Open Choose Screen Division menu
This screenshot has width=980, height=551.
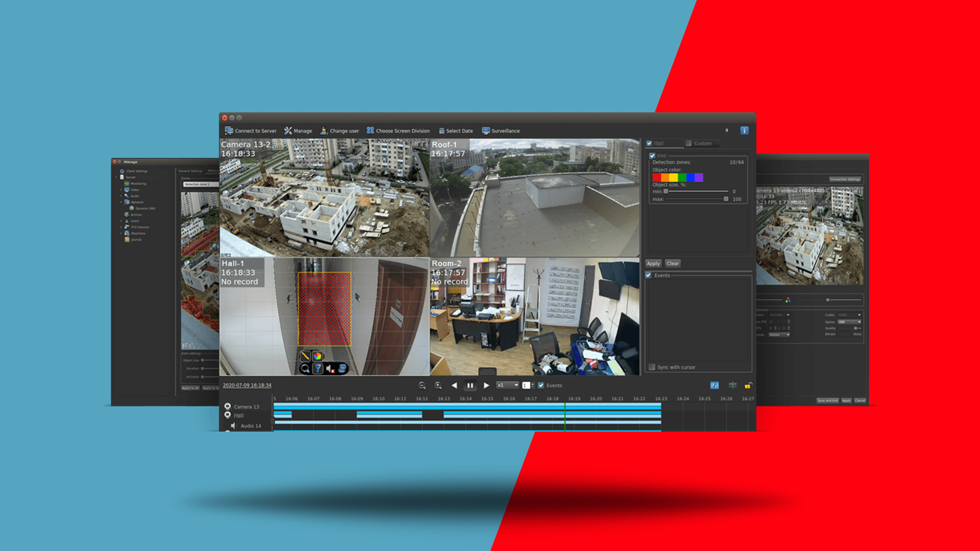(398, 131)
